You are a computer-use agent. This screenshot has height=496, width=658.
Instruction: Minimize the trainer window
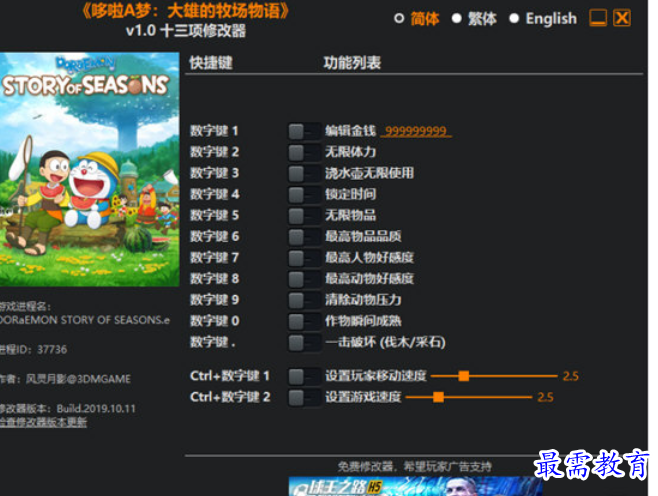coord(598,18)
